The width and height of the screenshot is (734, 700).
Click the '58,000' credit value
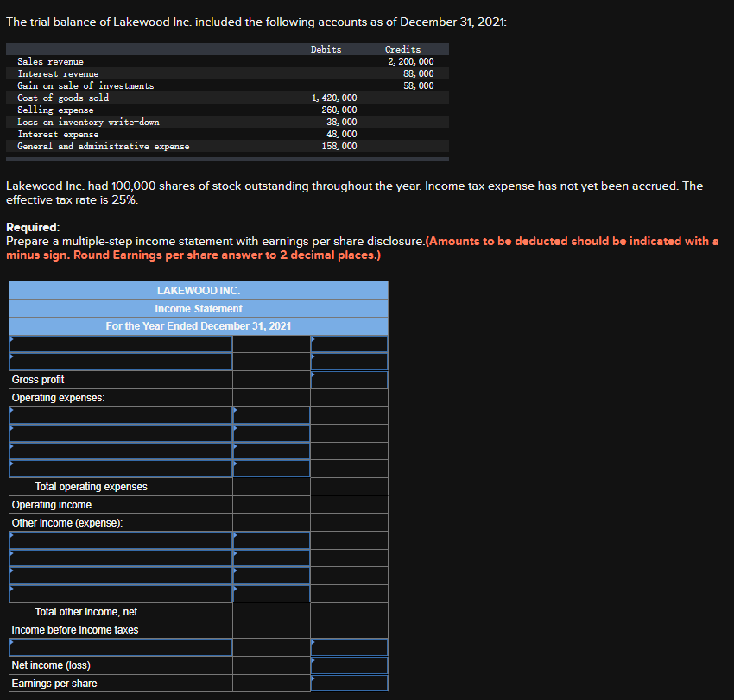coord(419,85)
